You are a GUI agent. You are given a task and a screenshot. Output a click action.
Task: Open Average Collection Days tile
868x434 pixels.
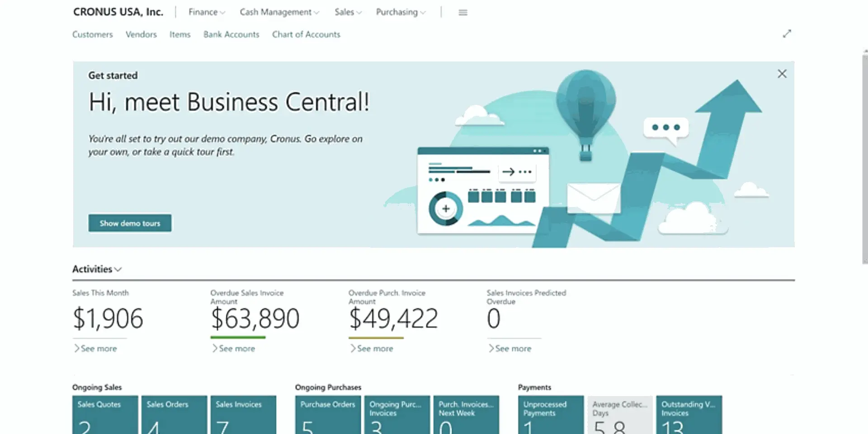point(620,415)
